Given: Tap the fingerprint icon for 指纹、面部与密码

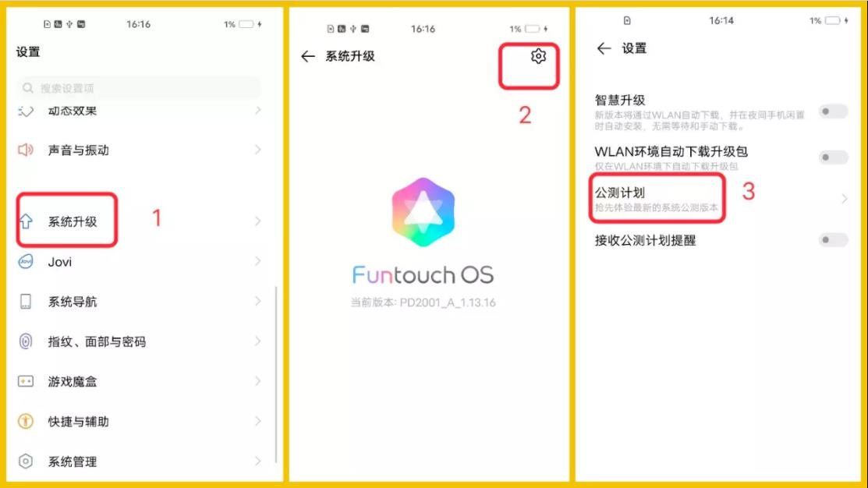Looking at the screenshot, I should pos(26,341).
